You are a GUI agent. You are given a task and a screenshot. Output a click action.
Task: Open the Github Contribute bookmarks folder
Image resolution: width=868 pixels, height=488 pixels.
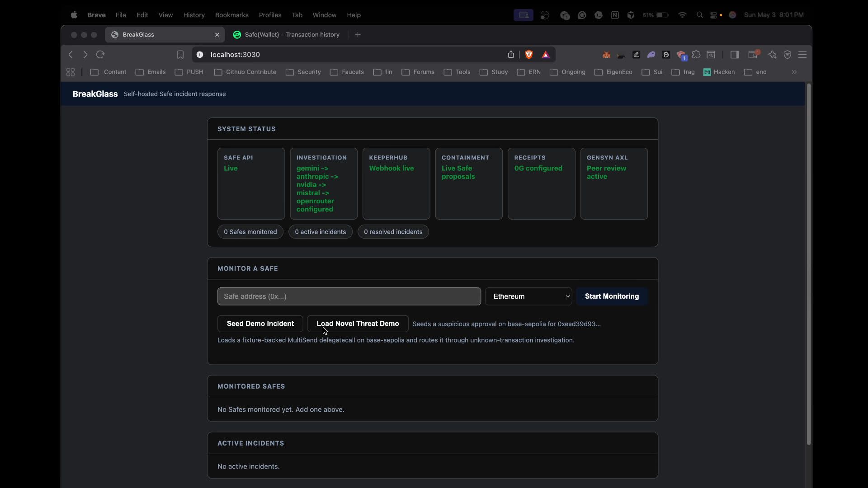[245, 72]
